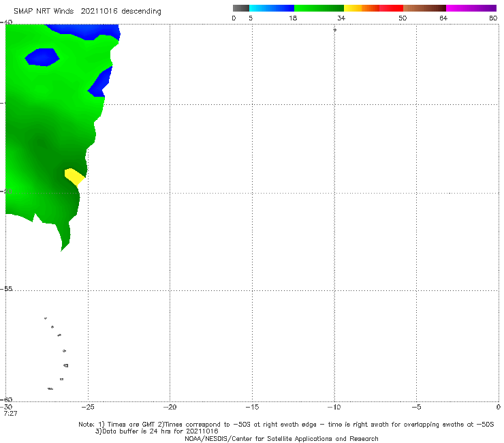504x443 pixels.
Task: Click the blue wedge on the swath's eastern edge
Action: pos(100,82)
